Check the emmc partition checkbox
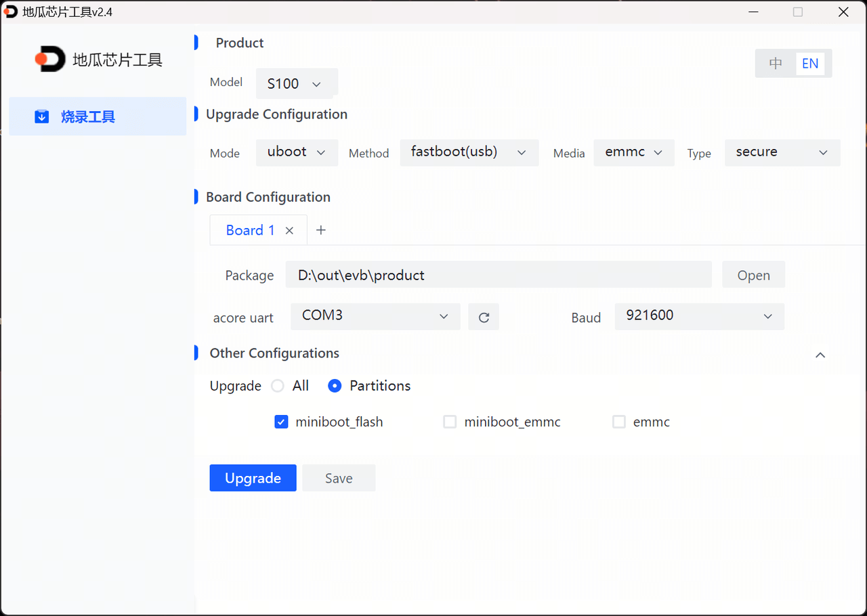This screenshot has height=616, width=867. tap(619, 422)
